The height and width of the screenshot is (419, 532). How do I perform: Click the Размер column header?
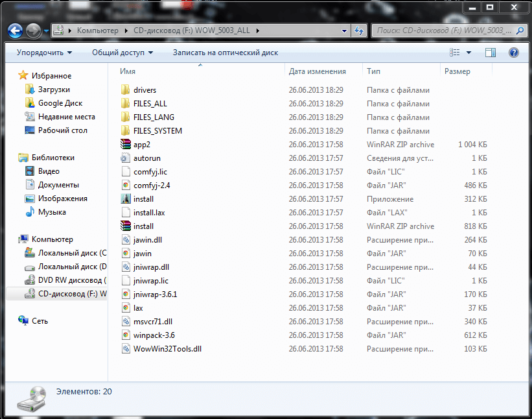pyautogui.click(x=457, y=71)
